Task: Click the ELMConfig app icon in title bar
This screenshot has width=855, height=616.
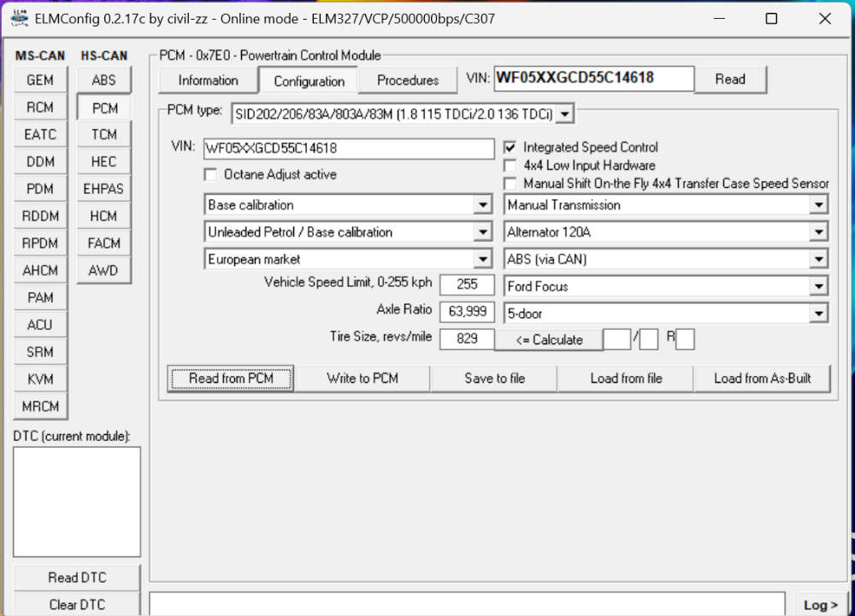Action: [18, 18]
